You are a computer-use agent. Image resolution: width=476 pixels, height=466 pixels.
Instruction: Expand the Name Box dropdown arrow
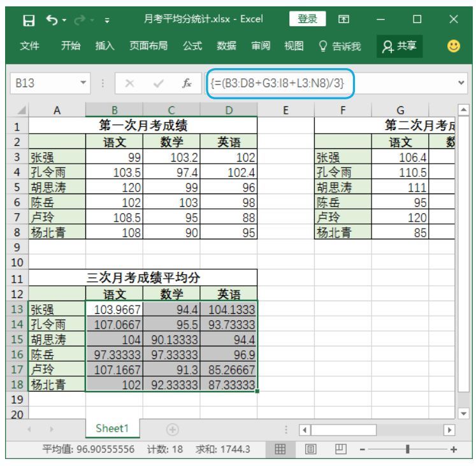[83, 83]
